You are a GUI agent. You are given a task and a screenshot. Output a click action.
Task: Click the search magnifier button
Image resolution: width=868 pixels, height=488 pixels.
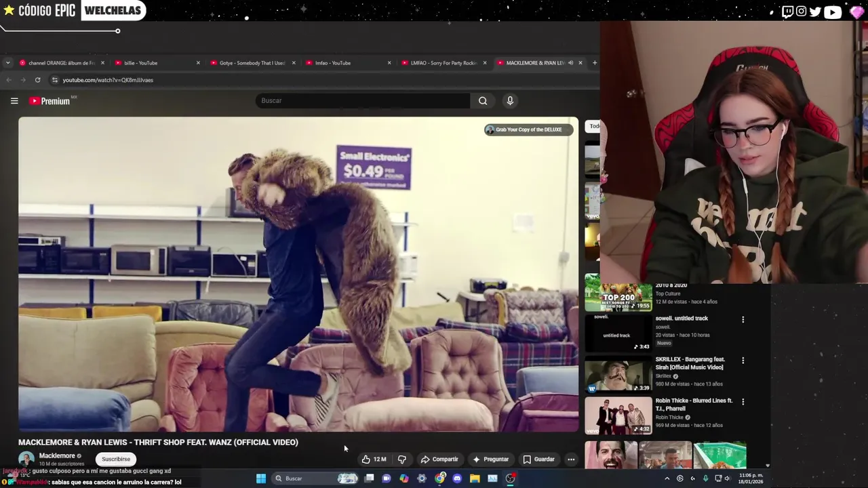483,101
